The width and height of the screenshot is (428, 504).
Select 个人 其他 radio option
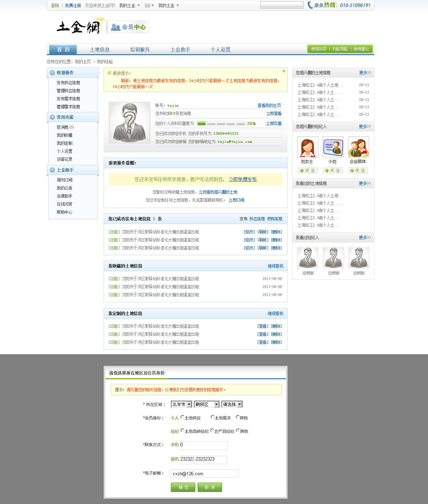tap(238, 417)
